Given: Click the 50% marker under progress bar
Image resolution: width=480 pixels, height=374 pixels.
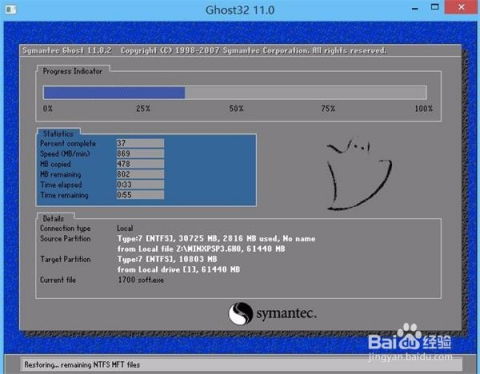Looking at the screenshot, I should tap(236, 108).
